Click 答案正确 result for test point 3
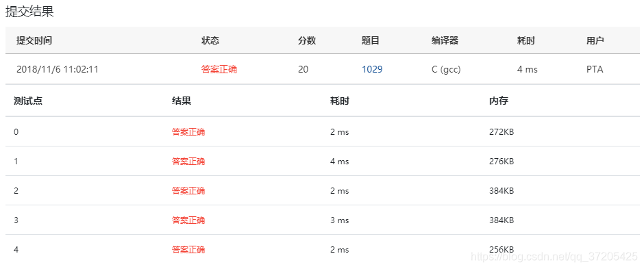 coord(188,220)
